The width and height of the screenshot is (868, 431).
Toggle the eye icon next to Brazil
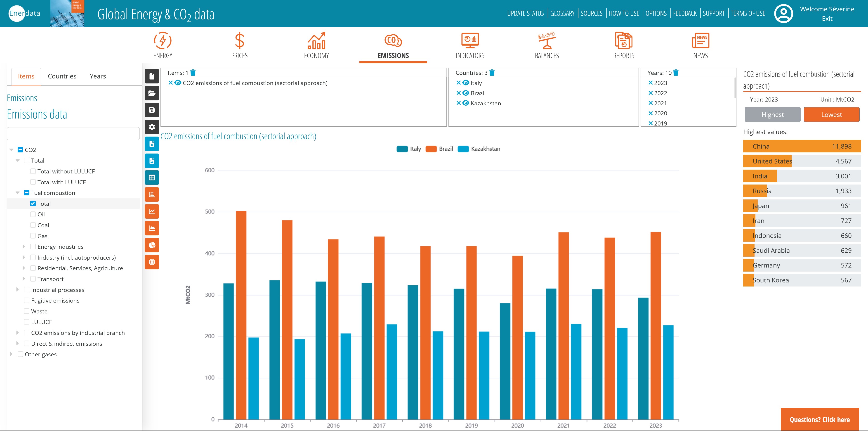(466, 93)
